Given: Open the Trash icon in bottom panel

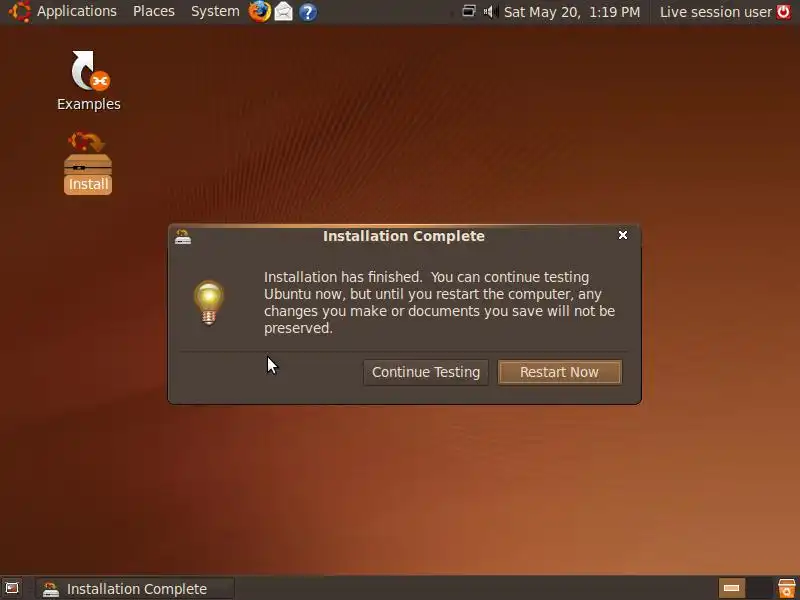Looking at the screenshot, I should click(x=787, y=588).
